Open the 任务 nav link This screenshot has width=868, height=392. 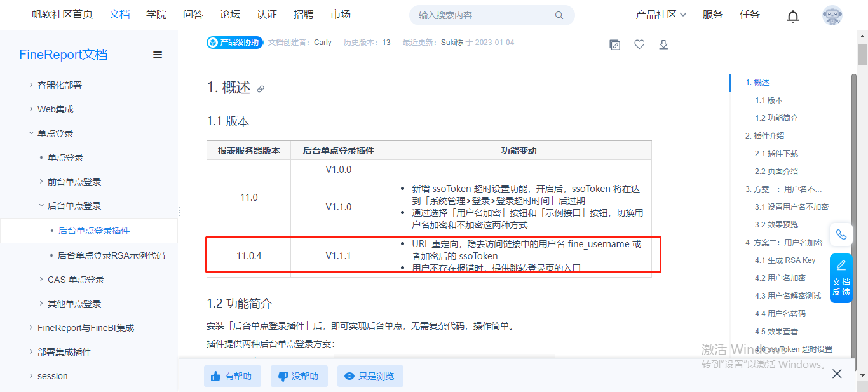coord(750,15)
